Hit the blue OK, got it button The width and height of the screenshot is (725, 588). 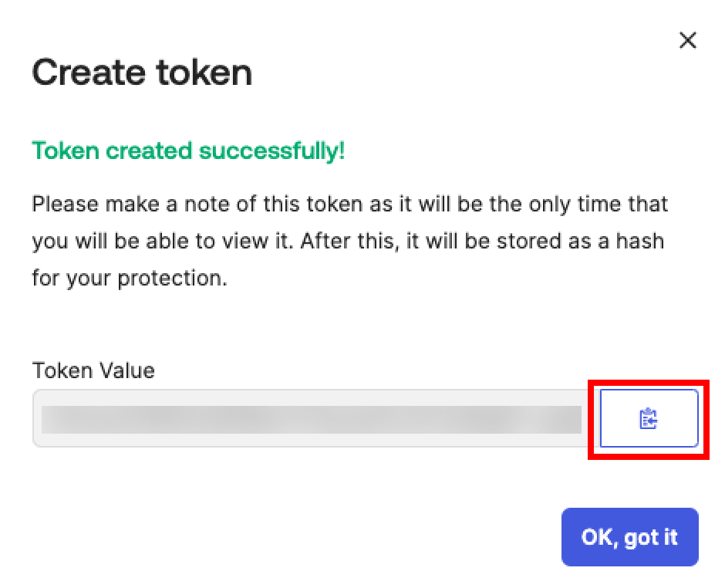[x=630, y=536]
